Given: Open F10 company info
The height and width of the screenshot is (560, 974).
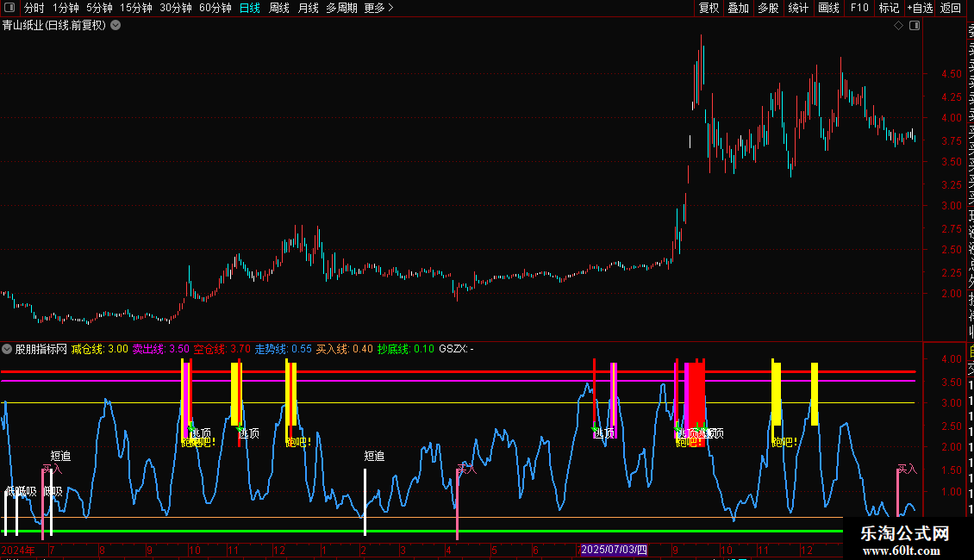Looking at the screenshot, I should [x=859, y=8].
